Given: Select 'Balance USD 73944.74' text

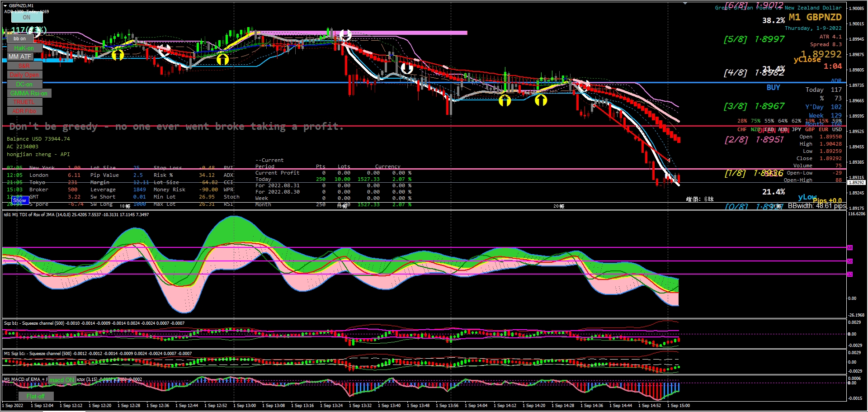Looking at the screenshot, I should pyautogui.click(x=38, y=139).
